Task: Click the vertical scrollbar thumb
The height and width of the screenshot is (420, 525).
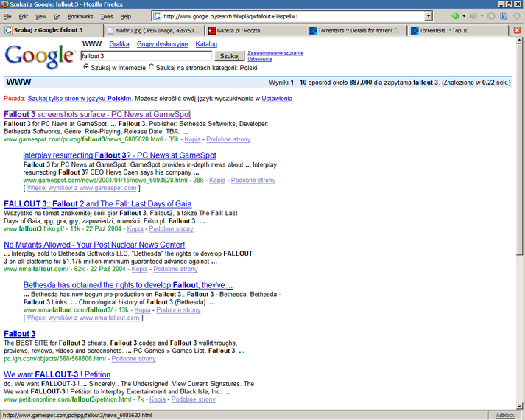Action: click(x=519, y=149)
